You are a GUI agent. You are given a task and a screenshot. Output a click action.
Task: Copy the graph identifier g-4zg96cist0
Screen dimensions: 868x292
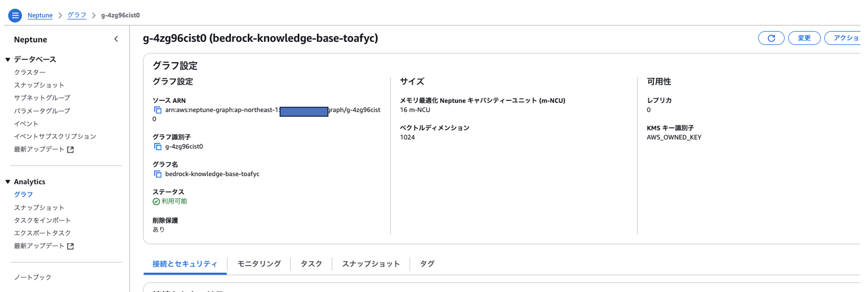pyautogui.click(x=158, y=147)
